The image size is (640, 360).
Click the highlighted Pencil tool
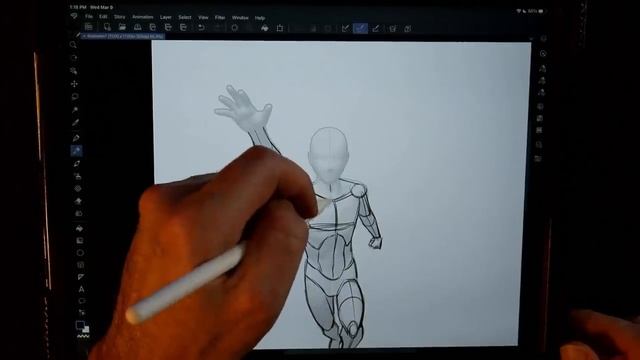tap(76, 151)
